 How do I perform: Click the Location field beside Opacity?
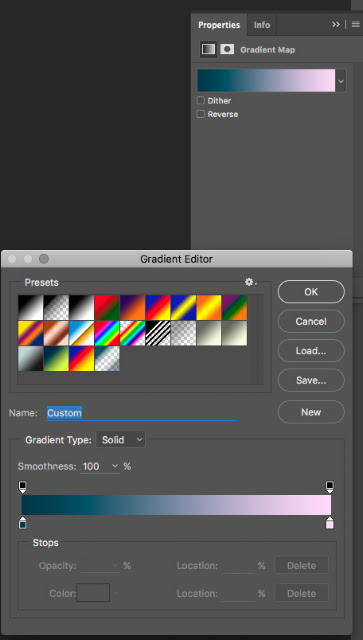tap(238, 566)
